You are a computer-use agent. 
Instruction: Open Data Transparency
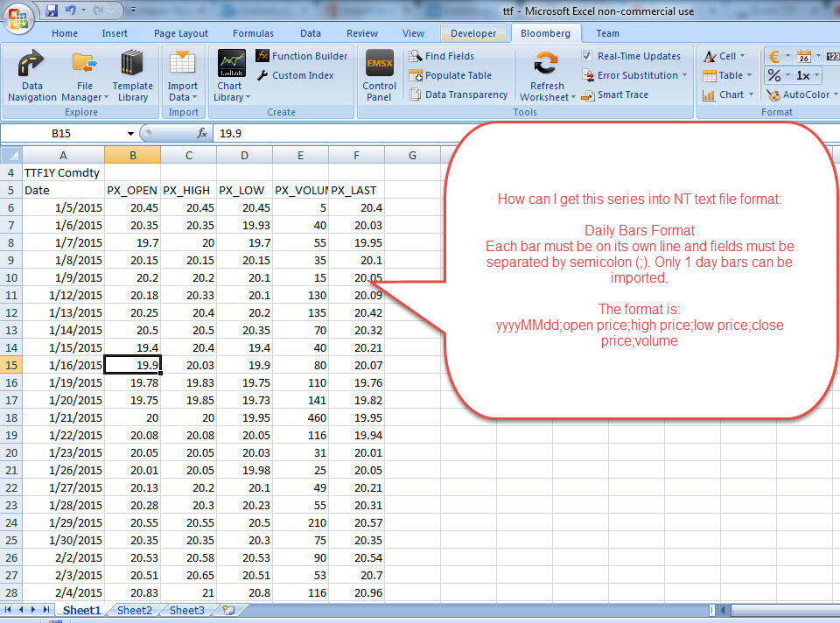pos(458,94)
